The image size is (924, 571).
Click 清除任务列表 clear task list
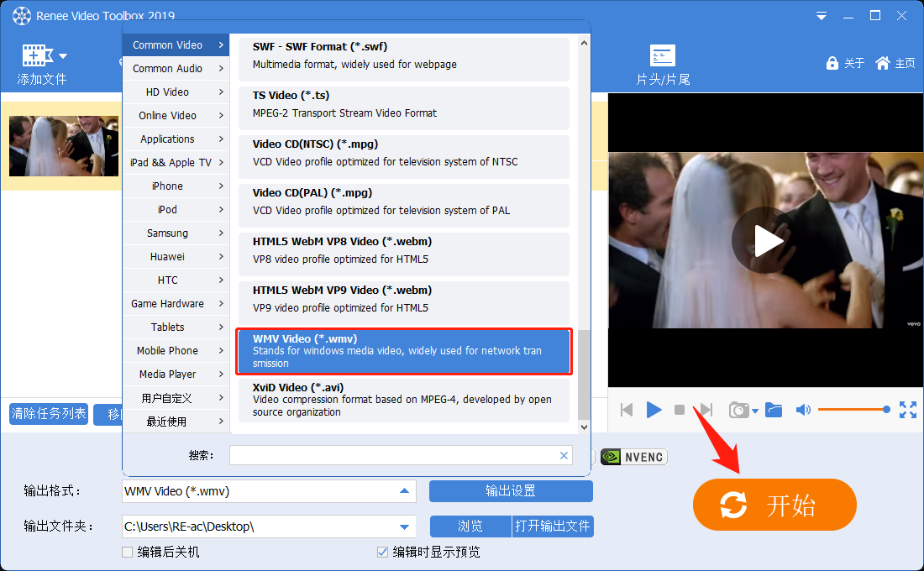pos(49,414)
